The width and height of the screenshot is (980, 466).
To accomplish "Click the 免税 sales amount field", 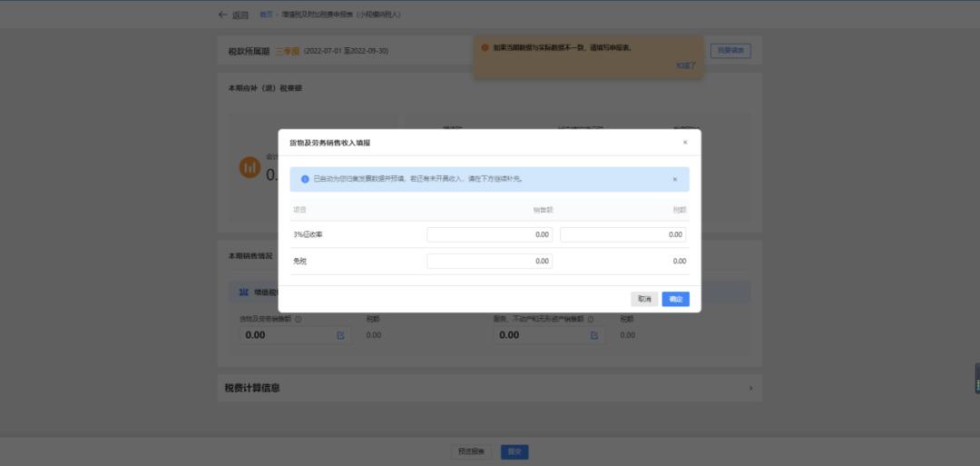I will 489,262.
